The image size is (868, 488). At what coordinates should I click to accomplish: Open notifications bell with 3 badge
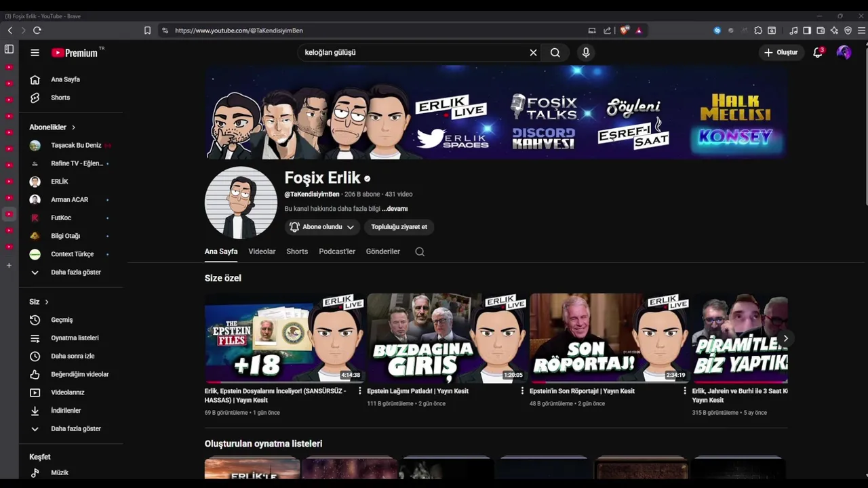coord(818,52)
